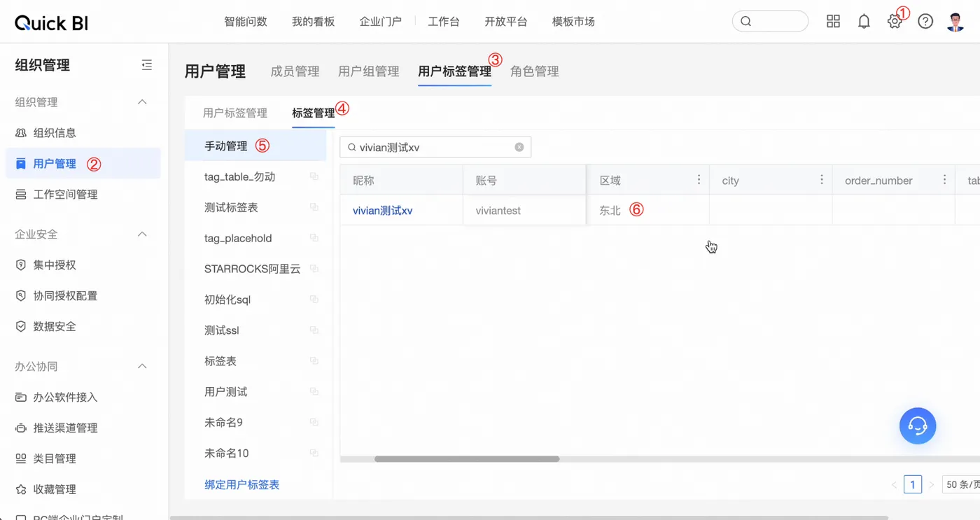The height and width of the screenshot is (520, 980).
Task: Select page 1 in pagination
Action: coord(913,484)
